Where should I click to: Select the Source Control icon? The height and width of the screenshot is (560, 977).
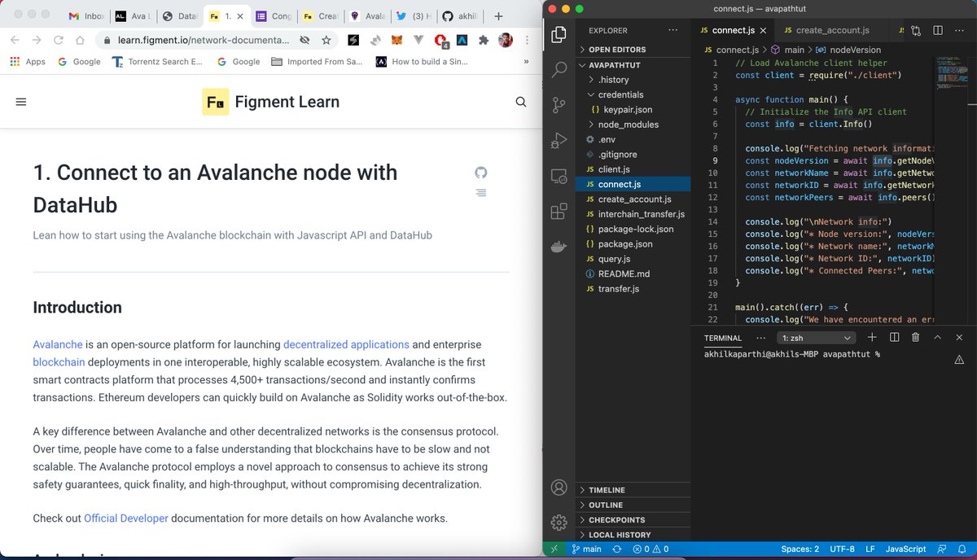click(x=559, y=105)
